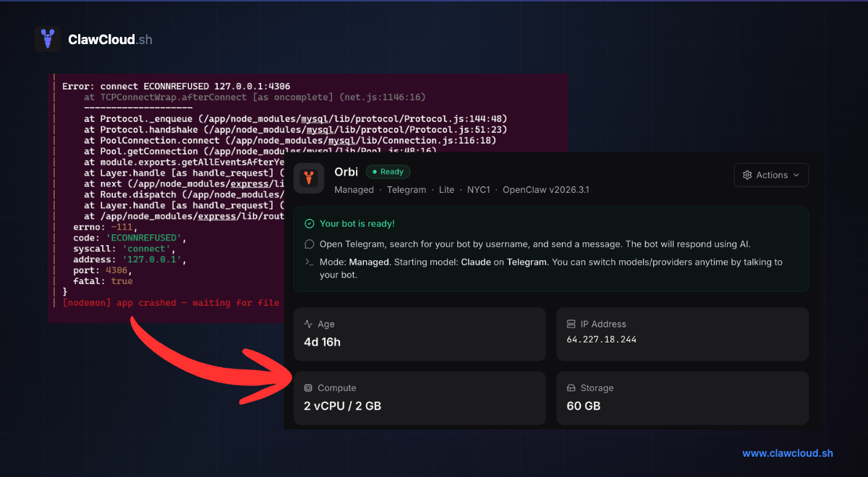Click the terminal prompt icon beside the Mode line
Image resolution: width=868 pixels, height=477 pixels.
(309, 262)
